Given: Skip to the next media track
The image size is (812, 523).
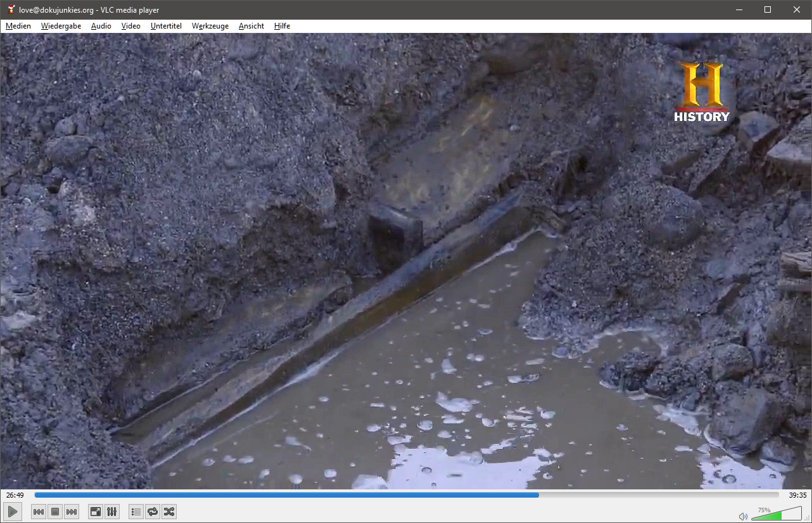Looking at the screenshot, I should pos(72,512).
